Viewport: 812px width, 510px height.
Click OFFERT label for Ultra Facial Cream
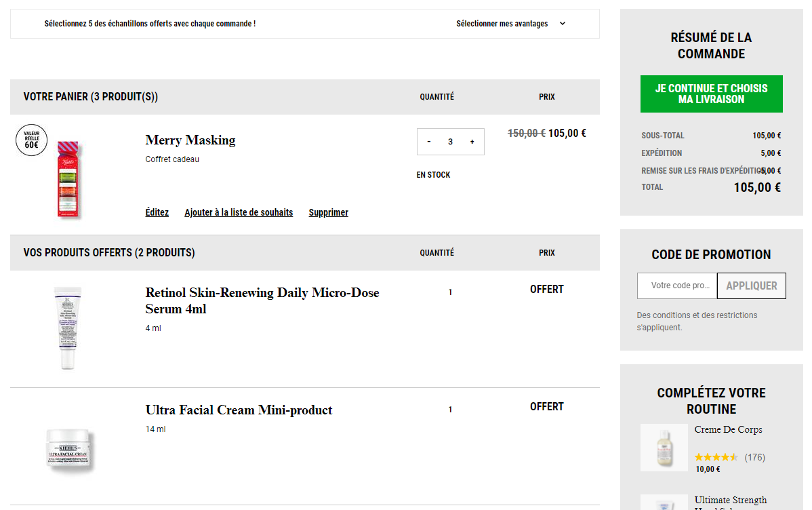click(546, 407)
